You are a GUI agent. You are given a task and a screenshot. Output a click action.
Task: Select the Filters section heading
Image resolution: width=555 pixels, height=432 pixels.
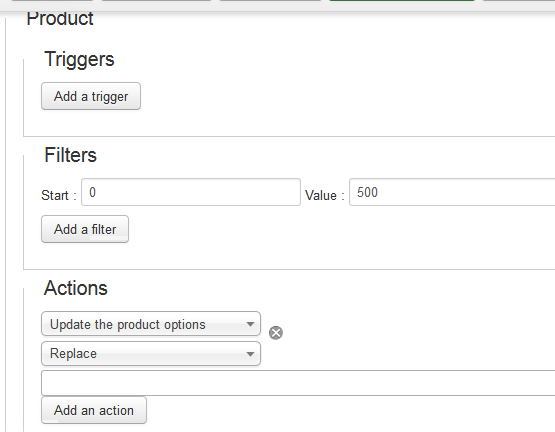(70, 155)
